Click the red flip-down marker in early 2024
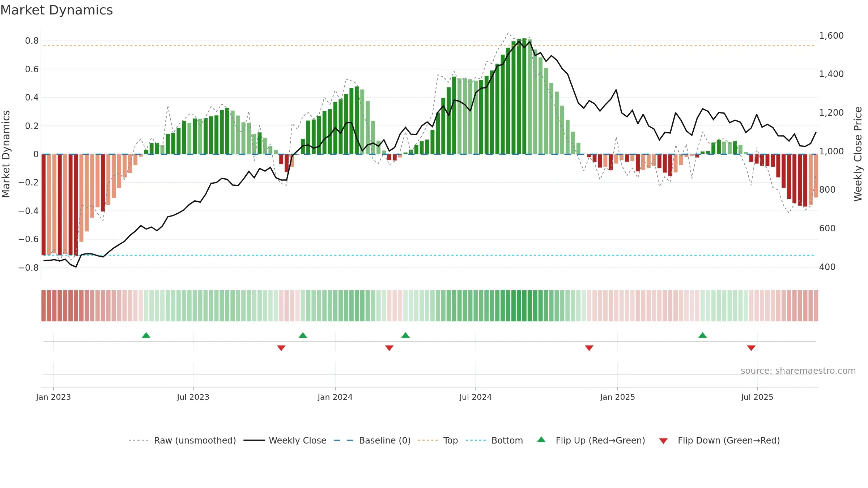 point(389,348)
